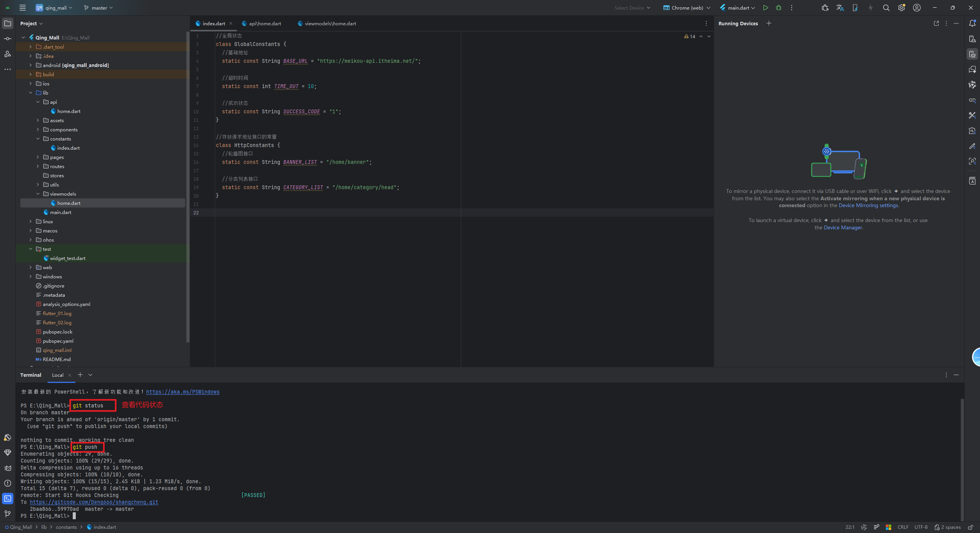Open the Chrome (web) device dropdown
This screenshot has width=980, height=533.
(x=687, y=8)
